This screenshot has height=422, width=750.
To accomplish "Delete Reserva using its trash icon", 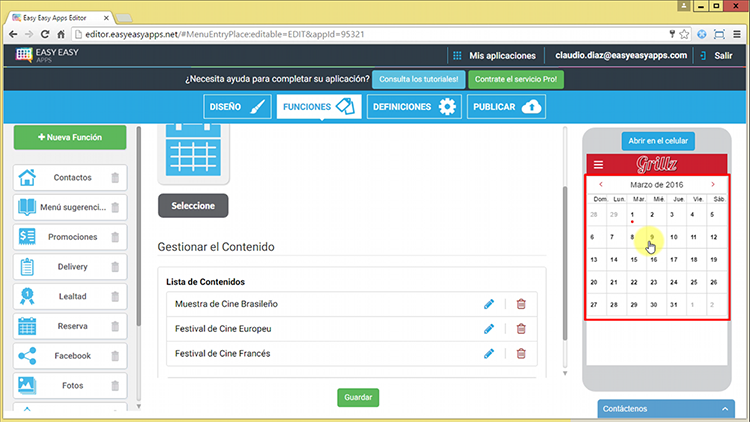I will (115, 326).
